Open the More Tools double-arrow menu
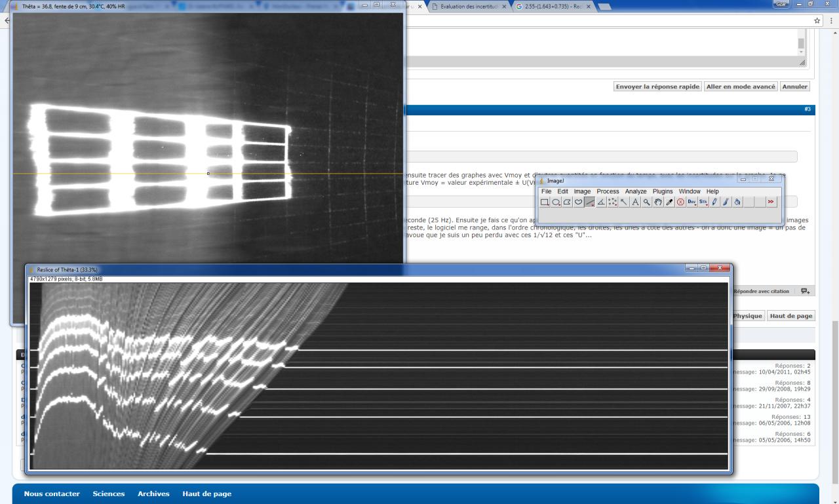The image size is (839, 504). point(771,203)
